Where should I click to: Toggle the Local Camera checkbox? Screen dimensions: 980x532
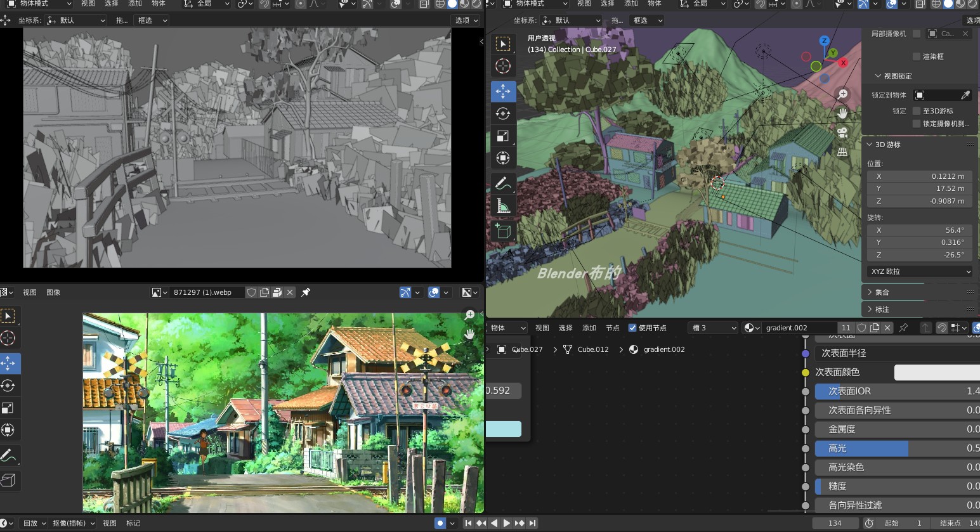click(x=917, y=34)
